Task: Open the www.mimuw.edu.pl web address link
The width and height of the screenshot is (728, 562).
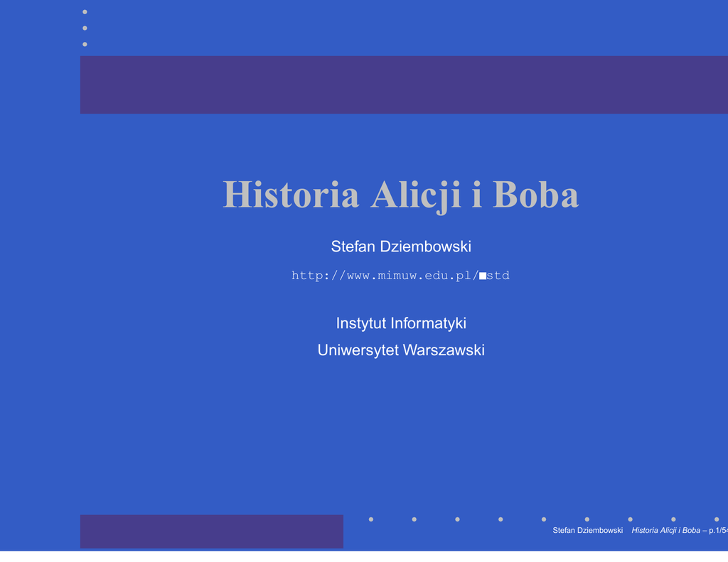Action: (400, 276)
